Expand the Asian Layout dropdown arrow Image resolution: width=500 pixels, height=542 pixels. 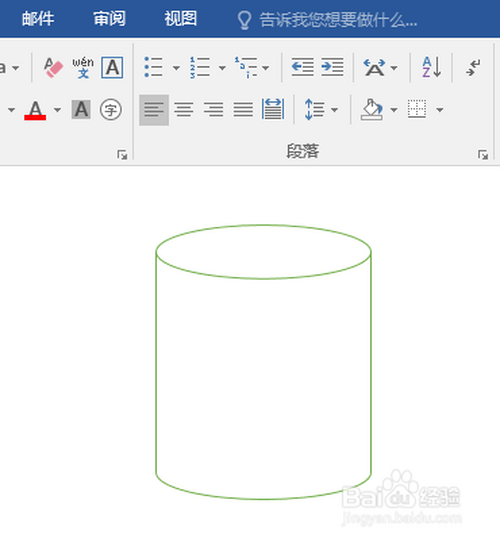[x=393, y=68]
